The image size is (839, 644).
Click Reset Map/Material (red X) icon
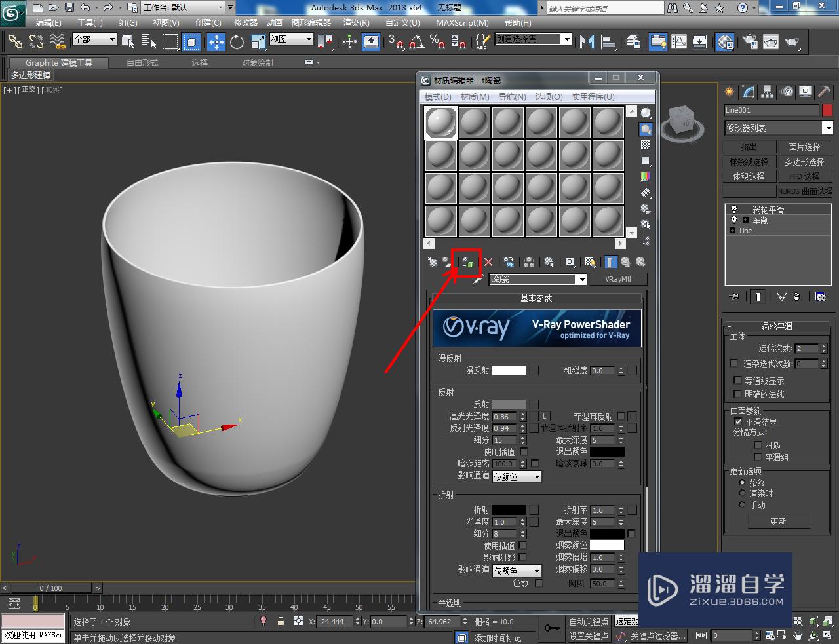click(488, 262)
